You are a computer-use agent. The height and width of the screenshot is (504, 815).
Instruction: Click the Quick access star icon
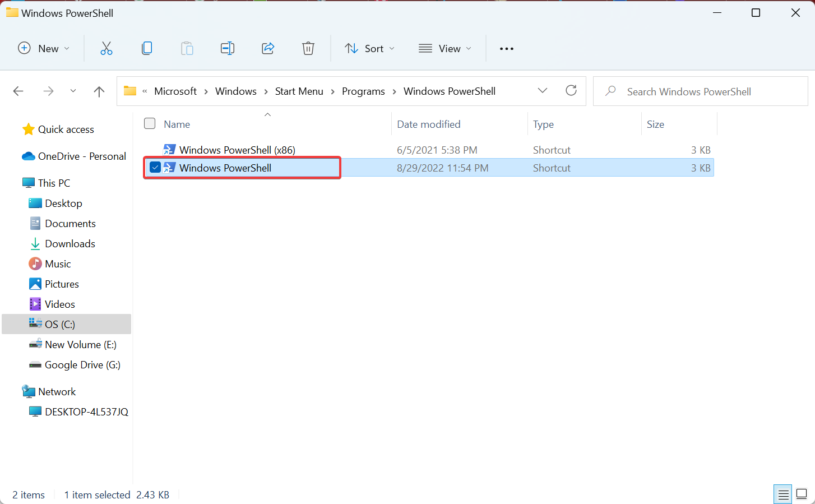click(x=29, y=130)
